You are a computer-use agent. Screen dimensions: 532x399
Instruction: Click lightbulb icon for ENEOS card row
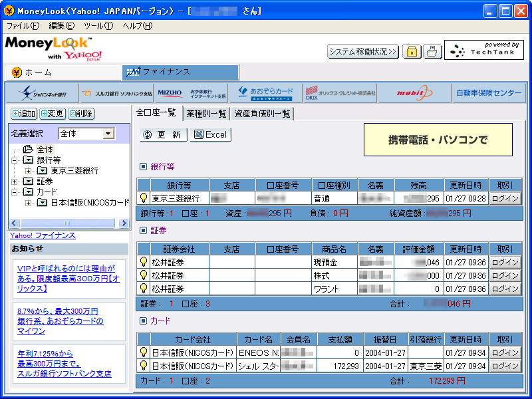pos(144,352)
